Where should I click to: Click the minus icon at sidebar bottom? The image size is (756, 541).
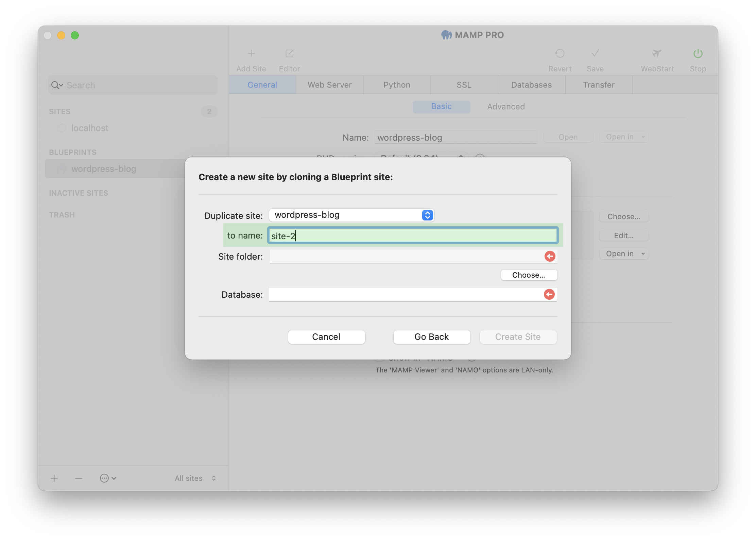tap(79, 478)
